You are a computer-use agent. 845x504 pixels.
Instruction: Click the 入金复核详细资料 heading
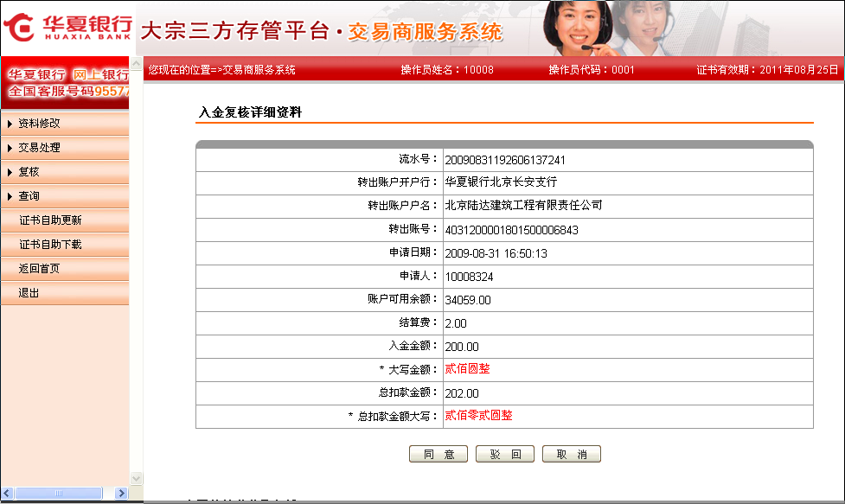(x=251, y=112)
